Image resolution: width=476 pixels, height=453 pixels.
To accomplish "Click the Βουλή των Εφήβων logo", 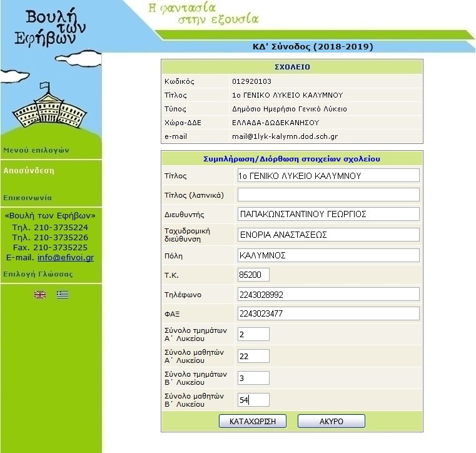I will pos(50,28).
